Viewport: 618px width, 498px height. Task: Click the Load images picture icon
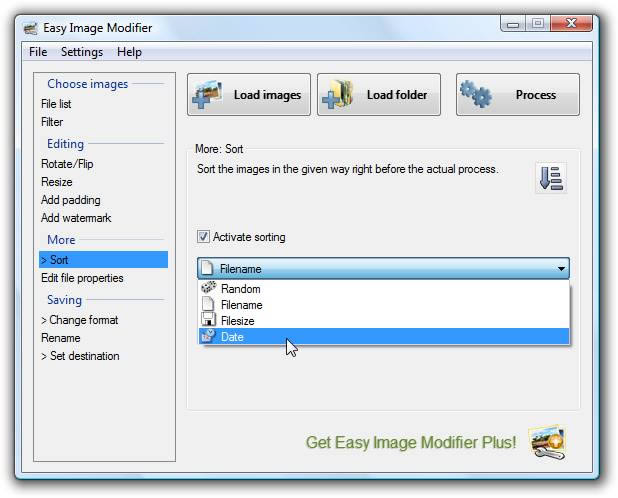point(207,95)
